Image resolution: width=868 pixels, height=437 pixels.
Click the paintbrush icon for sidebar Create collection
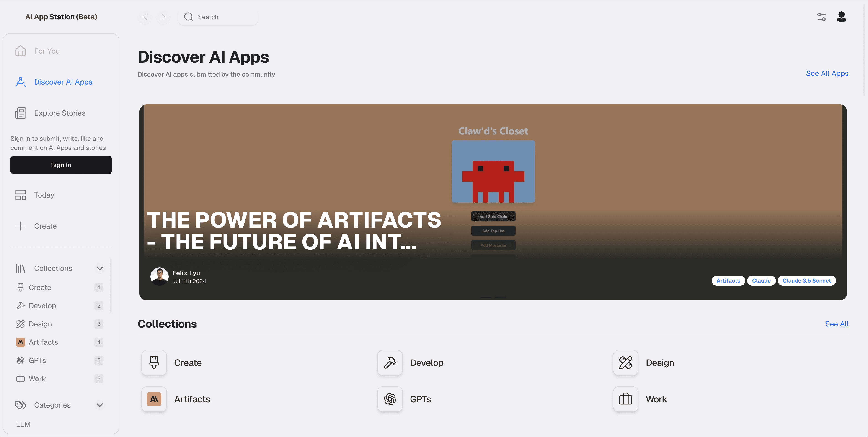click(20, 287)
